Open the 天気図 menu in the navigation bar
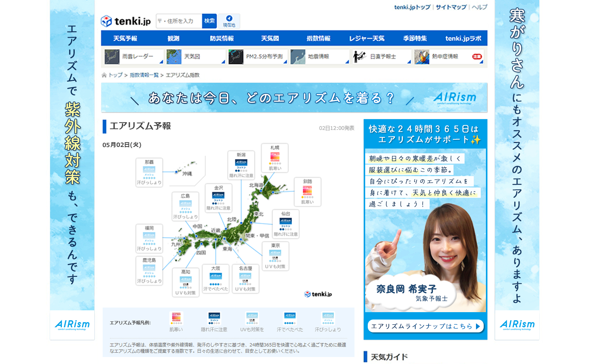The image size is (589, 364). pos(270,38)
